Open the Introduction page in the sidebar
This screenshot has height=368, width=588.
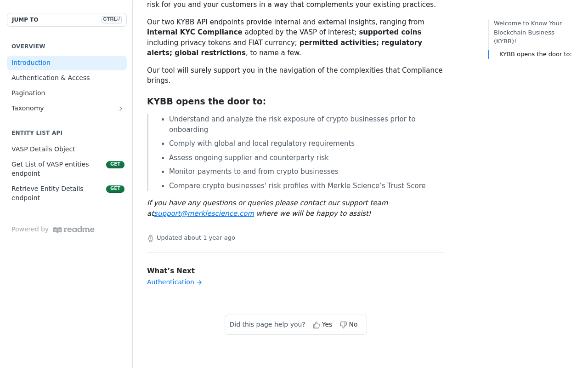tap(67, 63)
